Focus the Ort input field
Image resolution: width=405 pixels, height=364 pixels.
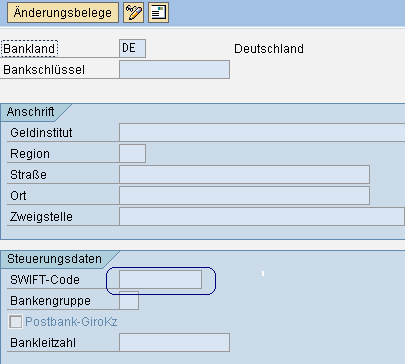click(244, 195)
